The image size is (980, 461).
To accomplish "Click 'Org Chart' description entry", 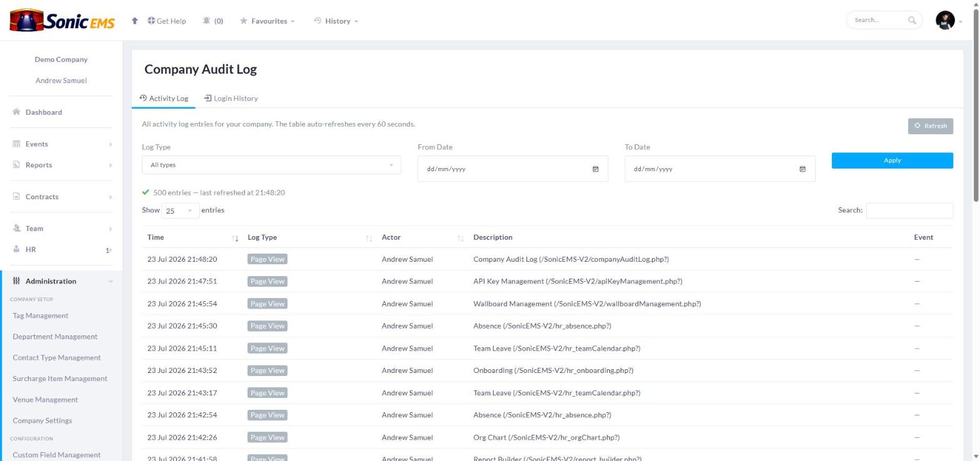I will [546, 437].
